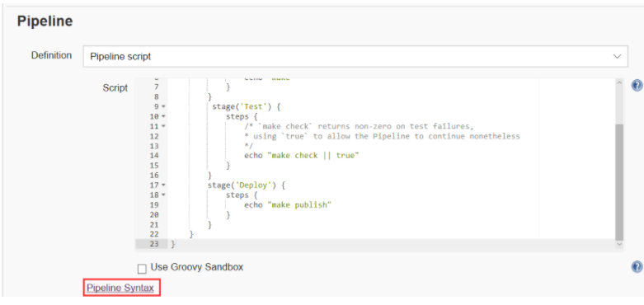Image resolution: width=644 pixels, height=305 pixels.
Task: Collapse the steps block fold at line 10
Action: [163, 116]
